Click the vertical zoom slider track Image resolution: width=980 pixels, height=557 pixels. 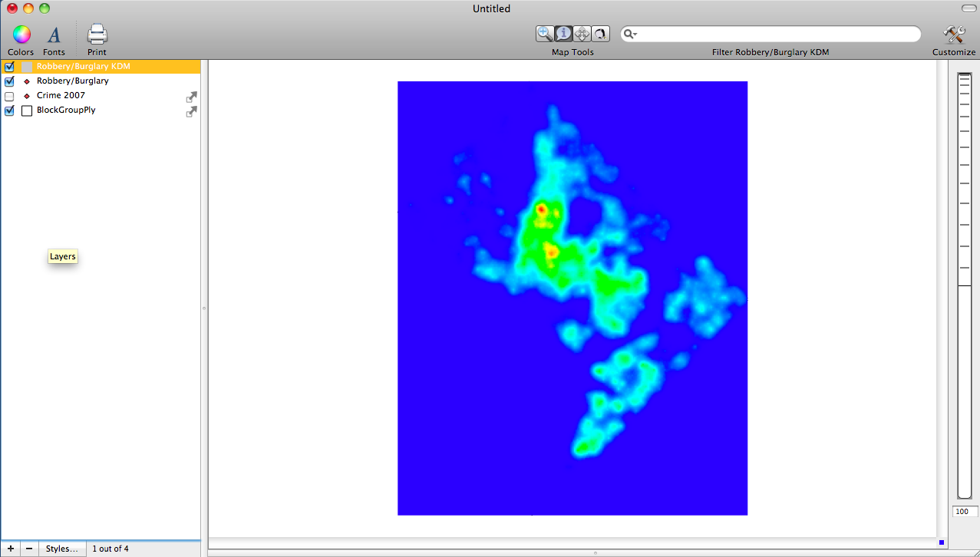click(964, 384)
